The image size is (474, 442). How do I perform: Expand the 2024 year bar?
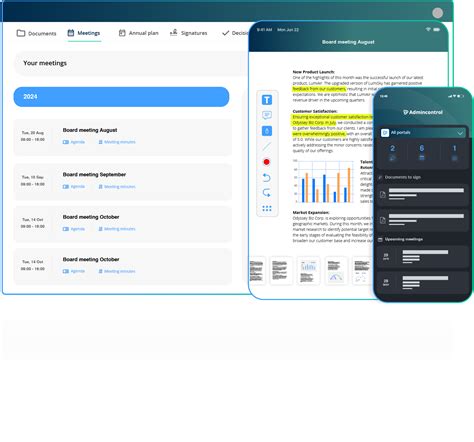point(121,97)
